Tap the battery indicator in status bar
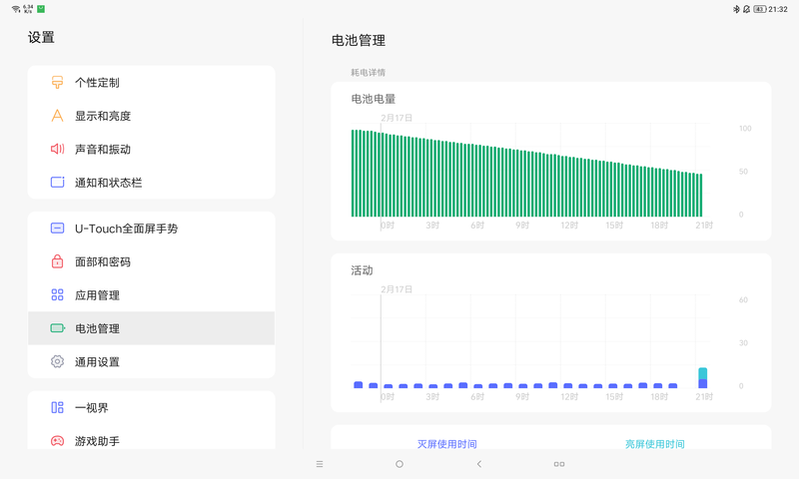799x479 pixels. (x=760, y=8)
